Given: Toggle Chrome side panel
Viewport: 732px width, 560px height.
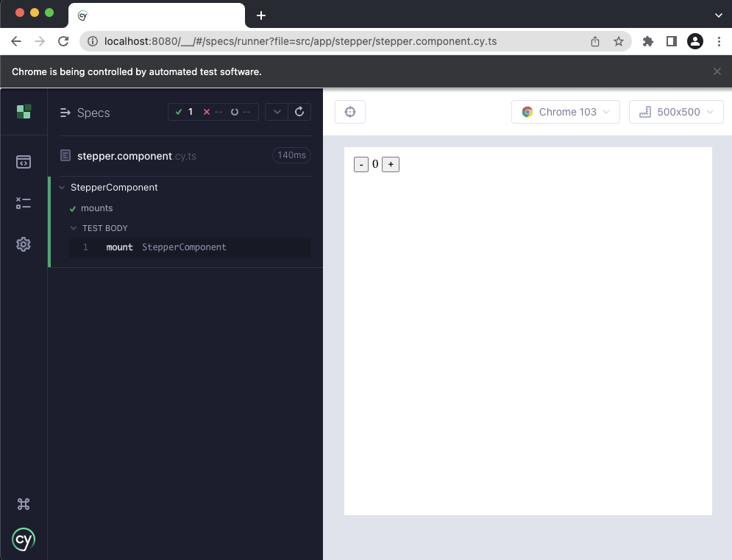Looking at the screenshot, I should point(671,41).
